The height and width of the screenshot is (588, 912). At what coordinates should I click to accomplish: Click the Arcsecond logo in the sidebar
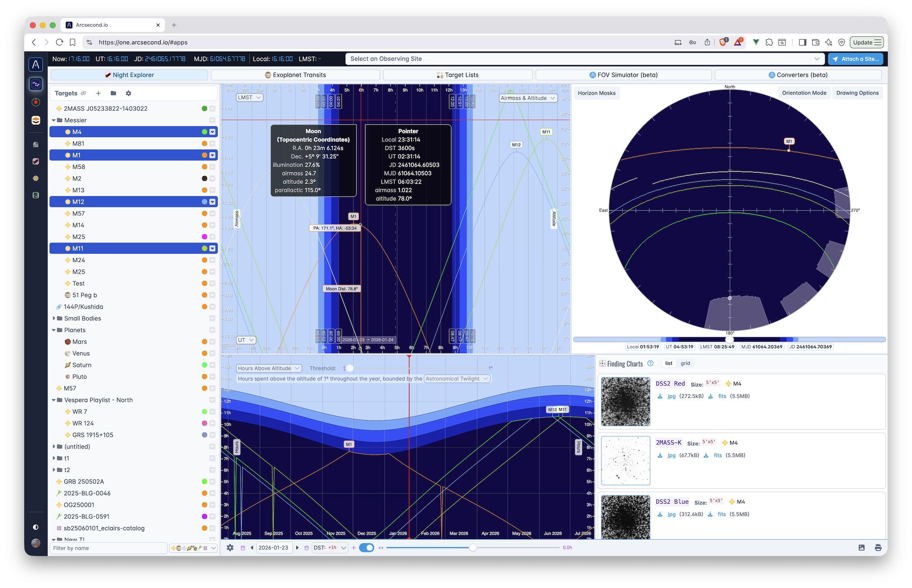pos(36,65)
